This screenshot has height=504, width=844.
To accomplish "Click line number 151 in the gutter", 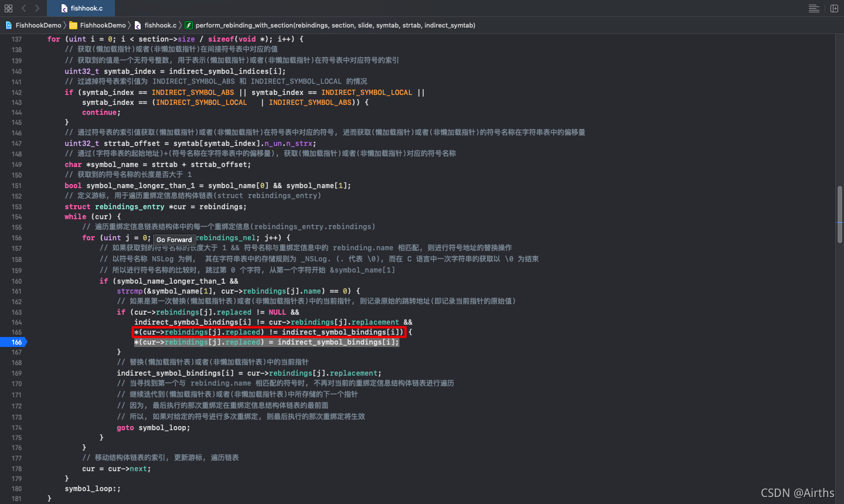I will [x=16, y=186].
